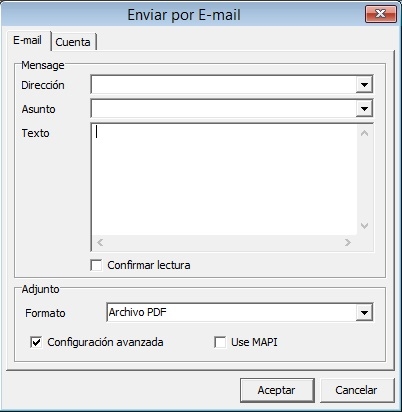Click the Aceptar button
402x412 pixels.
click(277, 390)
